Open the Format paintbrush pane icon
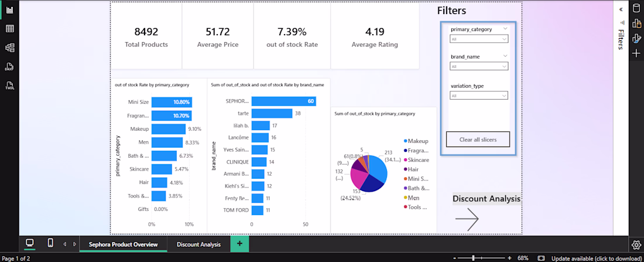The image size is (644, 262). (636, 39)
